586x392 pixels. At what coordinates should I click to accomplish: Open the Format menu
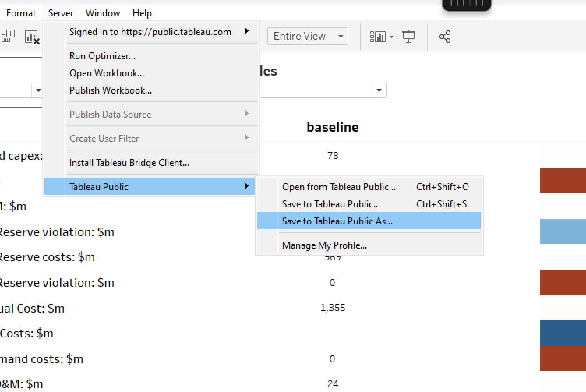tap(21, 13)
